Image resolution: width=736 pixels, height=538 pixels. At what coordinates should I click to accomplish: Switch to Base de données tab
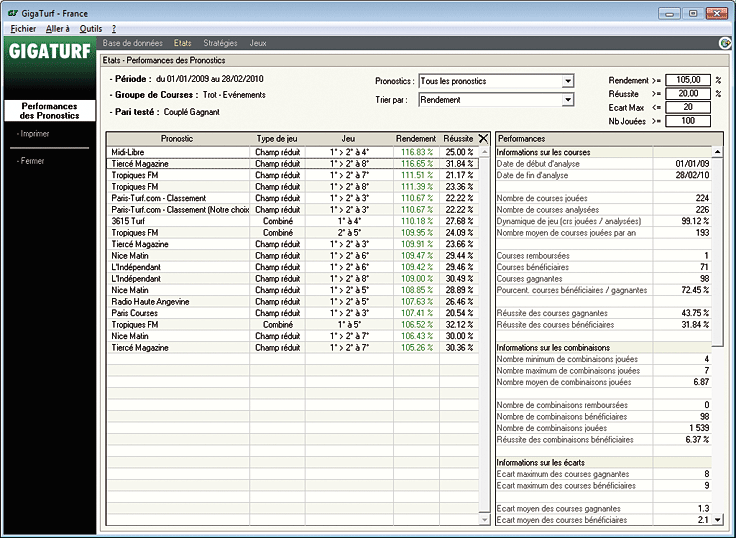point(132,43)
